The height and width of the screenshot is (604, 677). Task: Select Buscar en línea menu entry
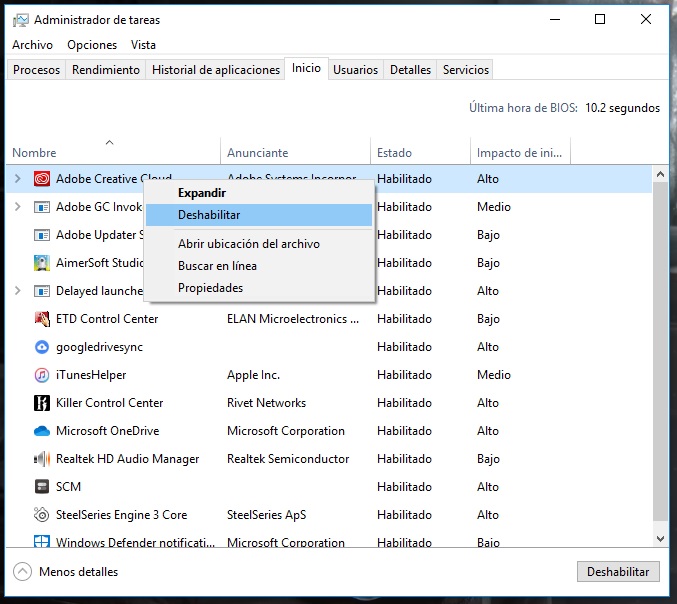(259, 266)
